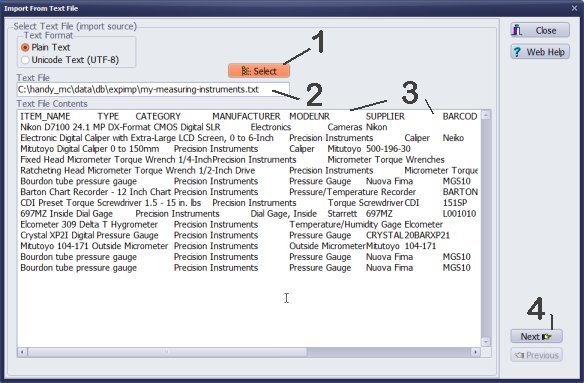584x383 pixels.
Task: Click the MANUFACTURER header text
Action: point(246,117)
